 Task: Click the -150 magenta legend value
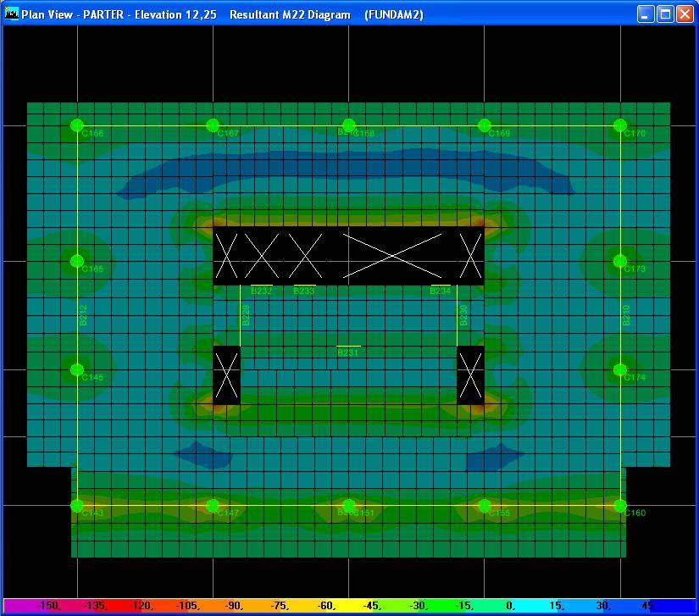pos(49,606)
